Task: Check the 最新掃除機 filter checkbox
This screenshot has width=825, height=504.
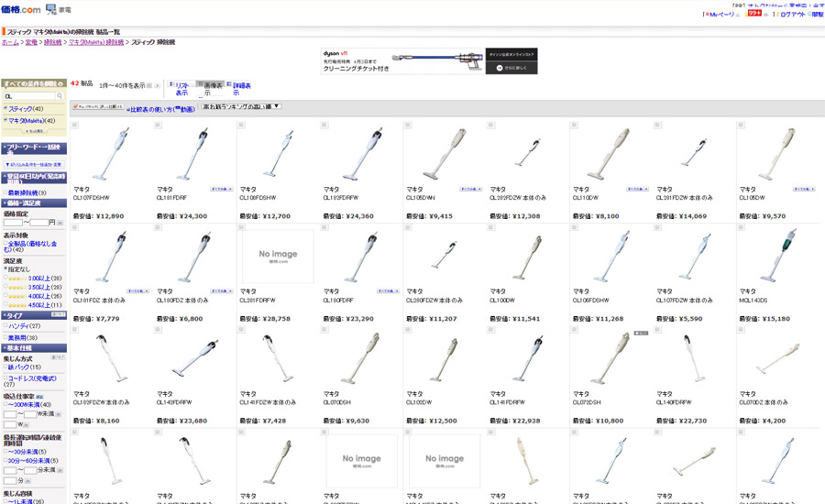Action: (5, 192)
